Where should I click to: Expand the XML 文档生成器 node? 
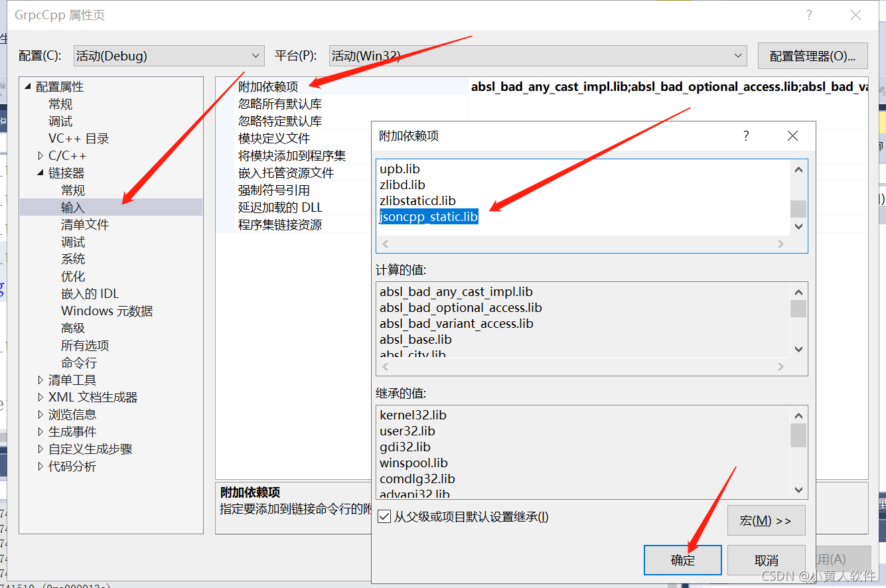(x=40, y=397)
